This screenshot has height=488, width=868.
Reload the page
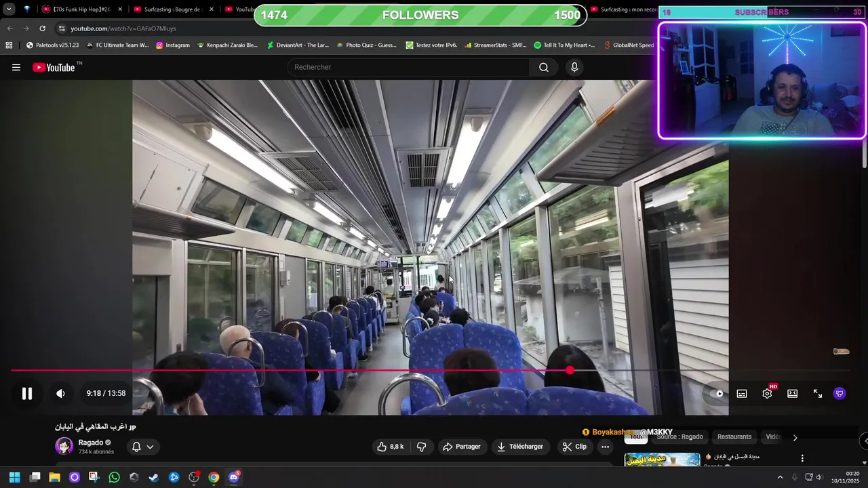pyautogui.click(x=42, y=28)
